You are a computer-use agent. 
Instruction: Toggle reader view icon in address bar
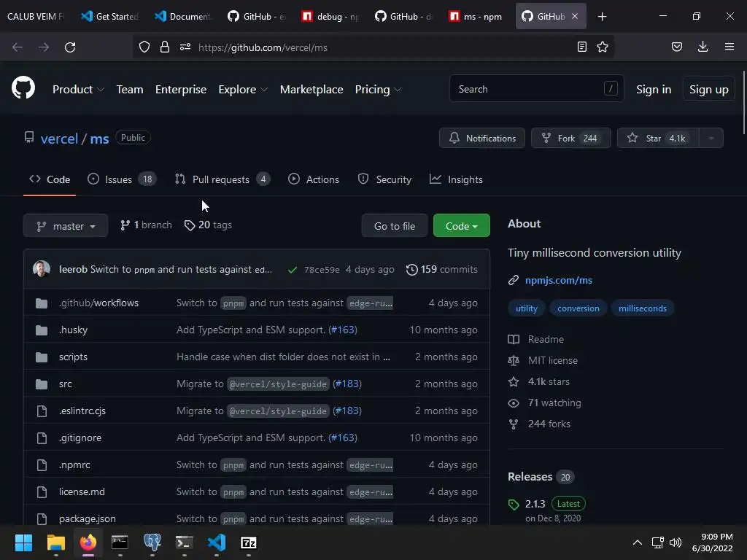tap(581, 47)
